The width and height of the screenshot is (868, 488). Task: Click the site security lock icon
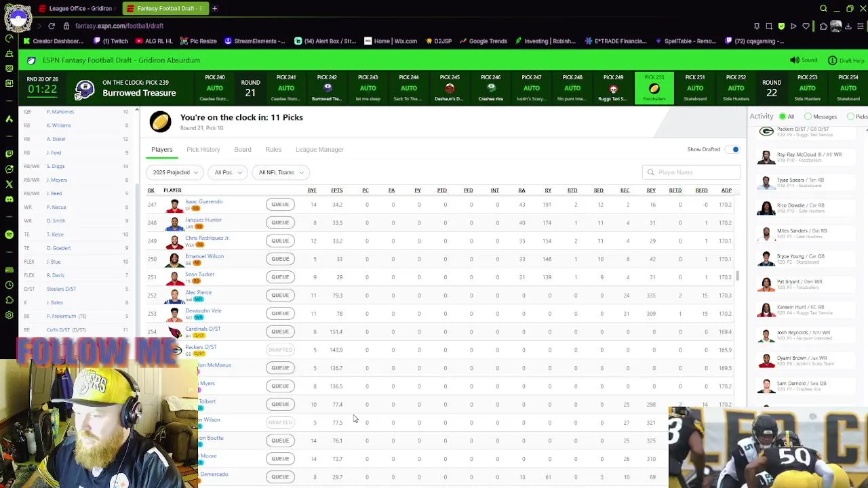coord(66,26)
